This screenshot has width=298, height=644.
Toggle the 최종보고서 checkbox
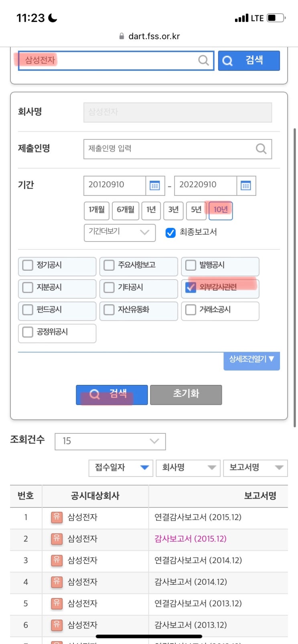[x=170, y=233]
